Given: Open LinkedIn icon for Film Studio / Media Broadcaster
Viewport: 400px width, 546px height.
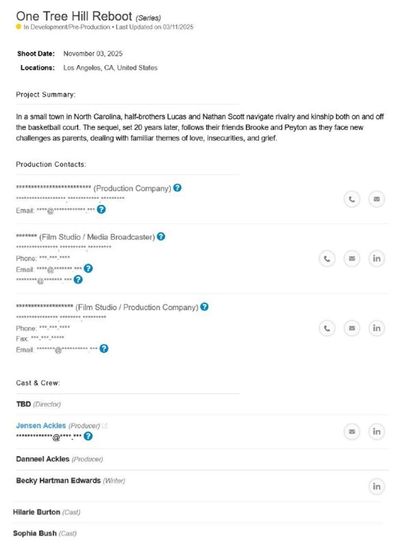Looking at the screenshot, I should pos(376,258).
